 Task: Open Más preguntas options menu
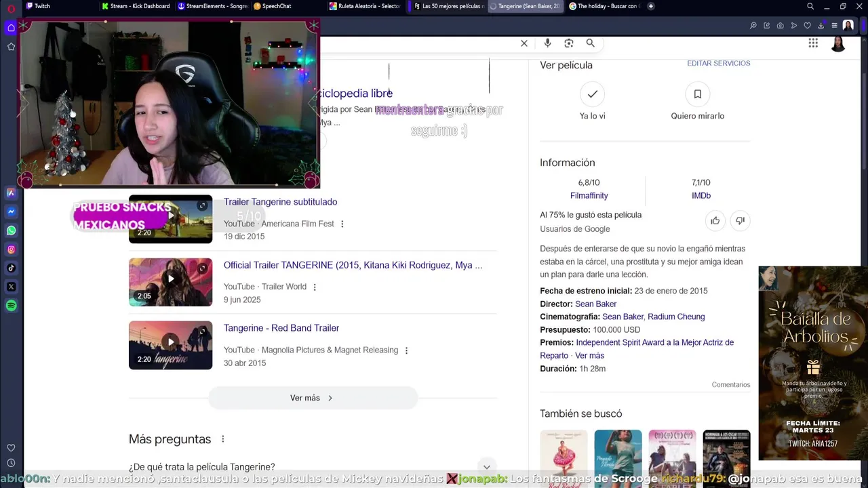coord(222,439)
